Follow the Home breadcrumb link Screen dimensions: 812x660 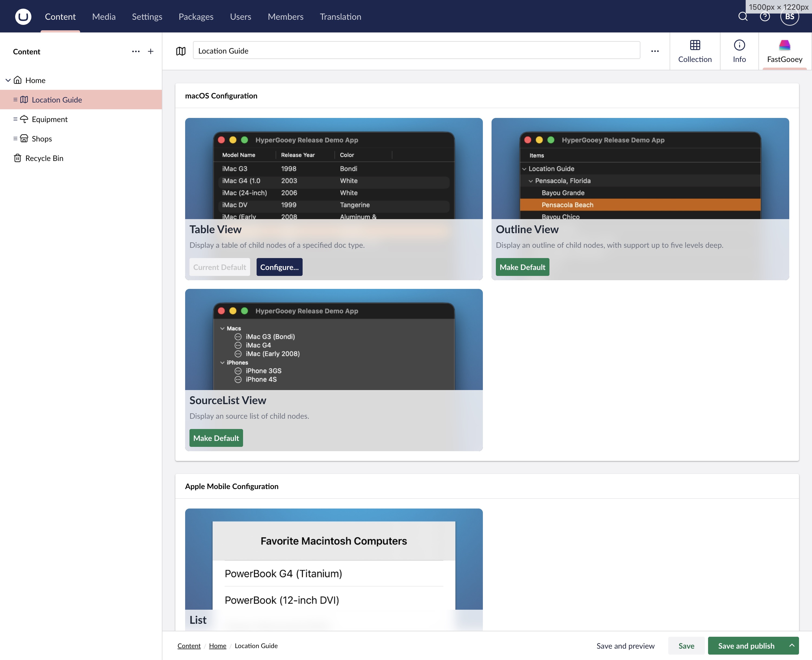[x=218, y=646]
